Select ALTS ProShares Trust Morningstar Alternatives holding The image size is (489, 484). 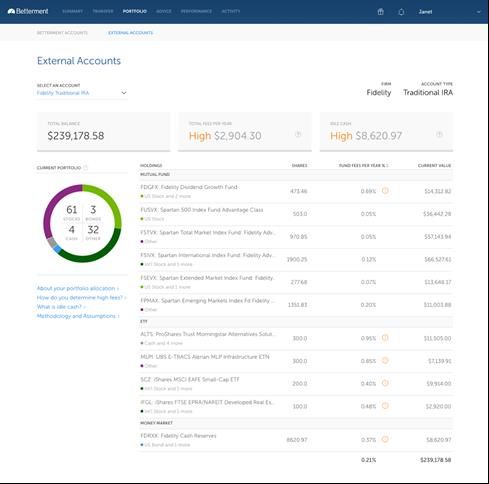click(x=295, y=338)
